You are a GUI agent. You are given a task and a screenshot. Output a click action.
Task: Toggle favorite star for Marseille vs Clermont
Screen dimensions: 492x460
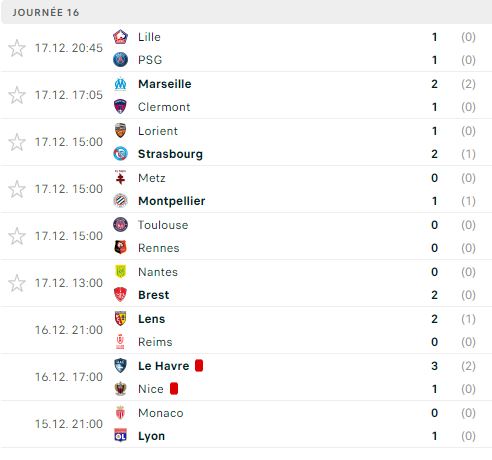17,95
